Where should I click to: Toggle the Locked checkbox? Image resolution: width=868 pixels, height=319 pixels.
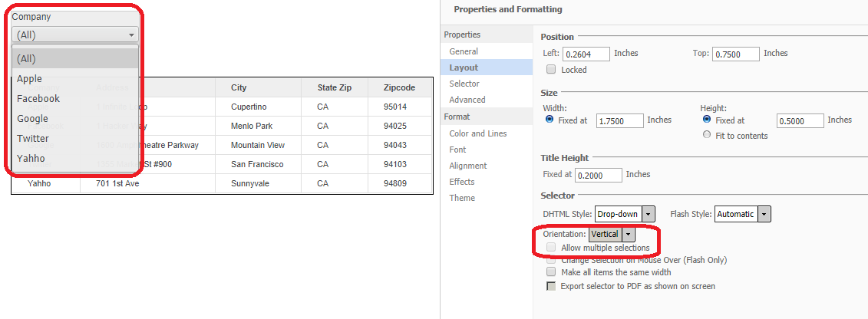pyautogui.click(x=551, y=70)
